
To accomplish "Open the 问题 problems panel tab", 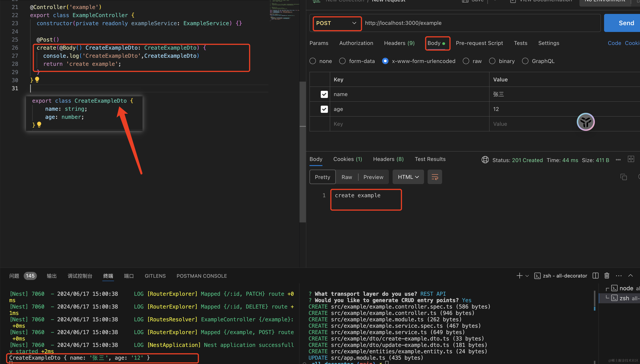I will 14,276.
